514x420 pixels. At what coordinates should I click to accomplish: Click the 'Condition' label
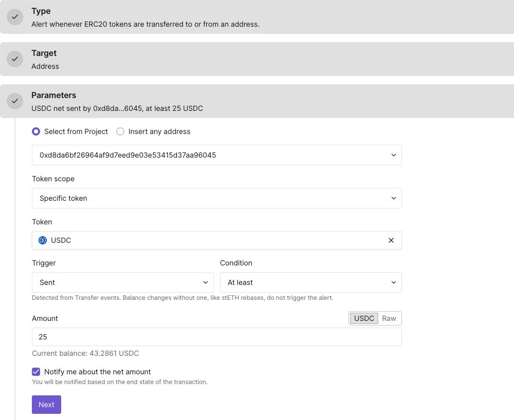click(236, 263)
